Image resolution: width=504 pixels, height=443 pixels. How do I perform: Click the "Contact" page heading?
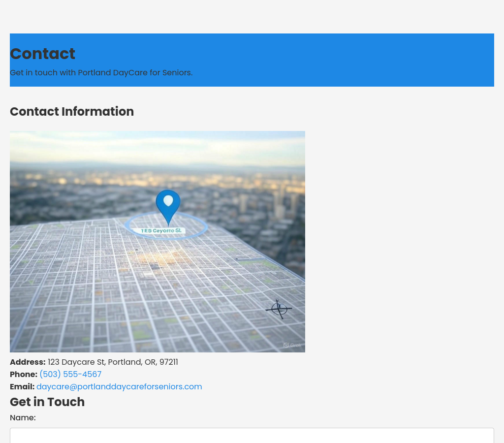click(x=42, y=54)
